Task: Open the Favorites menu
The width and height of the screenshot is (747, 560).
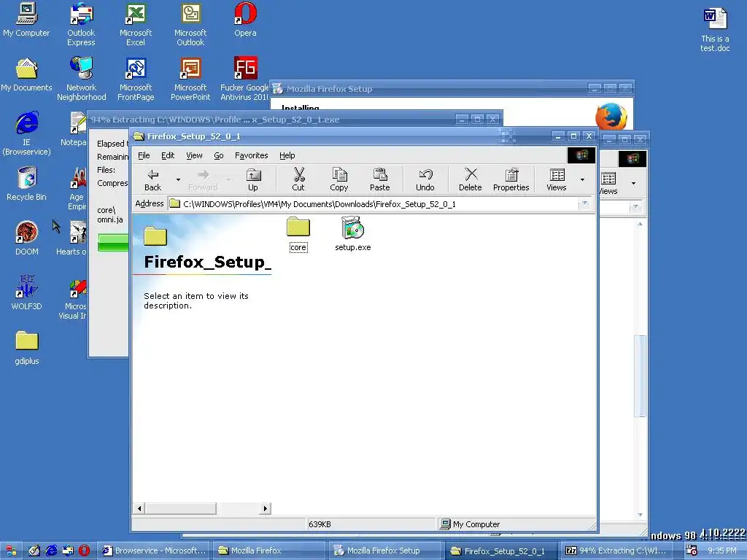Action: point(251,155)
